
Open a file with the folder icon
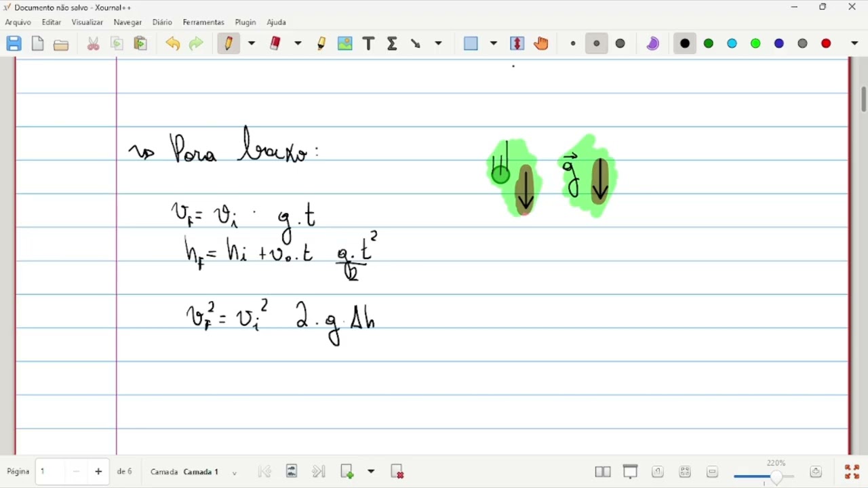61,44
